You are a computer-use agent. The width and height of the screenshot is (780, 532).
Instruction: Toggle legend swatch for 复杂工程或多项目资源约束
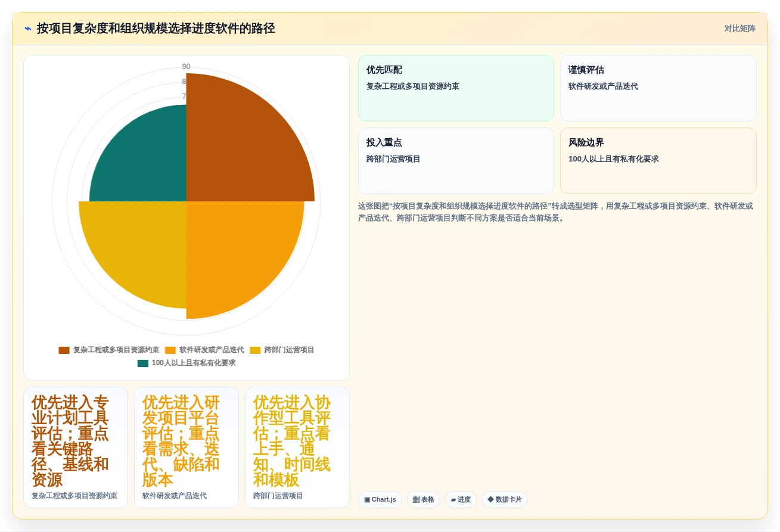point(64,350)
